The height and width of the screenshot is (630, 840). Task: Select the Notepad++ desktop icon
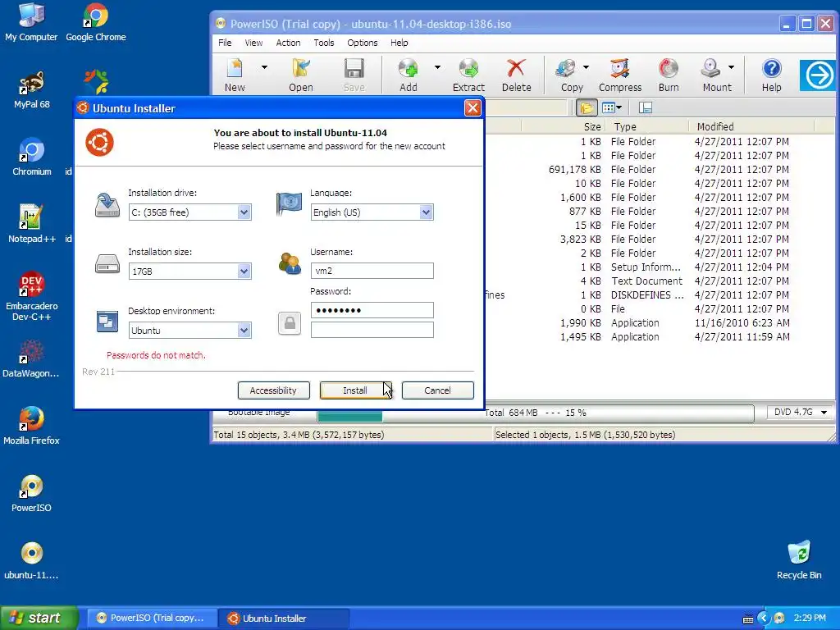[32, 225]
